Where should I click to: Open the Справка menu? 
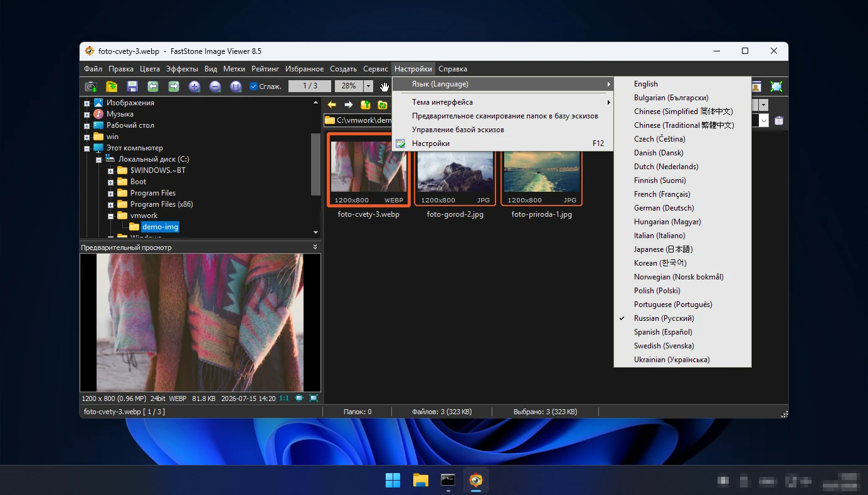click(x=453, y=69)
